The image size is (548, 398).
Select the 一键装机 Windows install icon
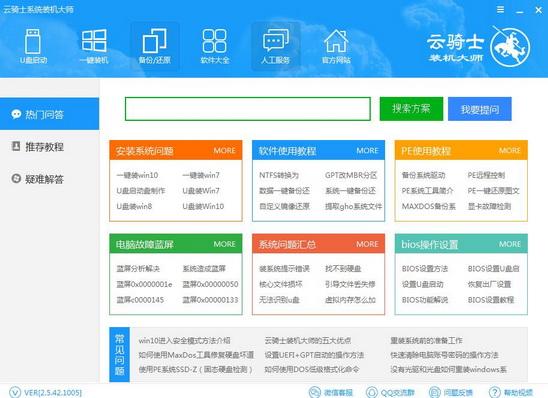click(x=94, y=41)
